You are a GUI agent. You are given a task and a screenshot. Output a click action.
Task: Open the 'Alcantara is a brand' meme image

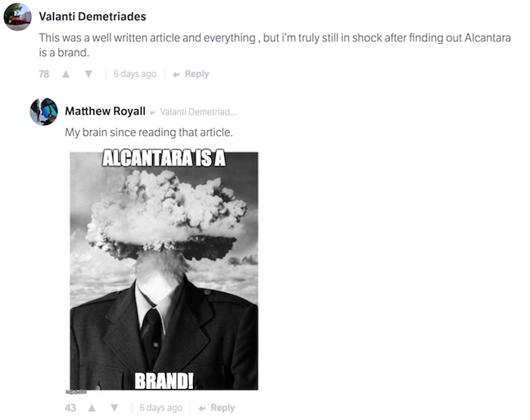point(164,271)
